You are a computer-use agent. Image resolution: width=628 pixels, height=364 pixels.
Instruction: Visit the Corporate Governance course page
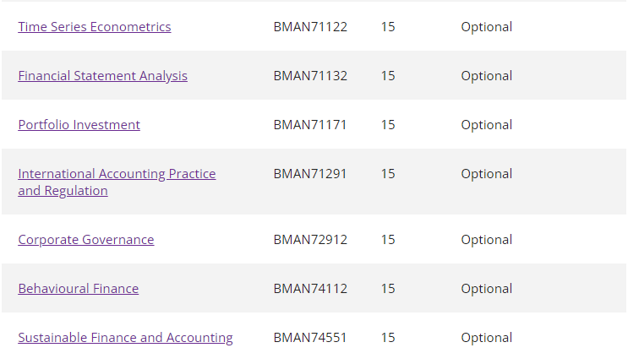pos(86,240)
